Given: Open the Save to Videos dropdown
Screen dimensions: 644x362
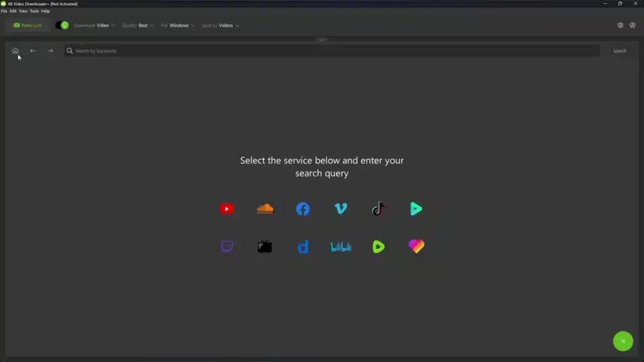Looking at the screenshot, I should (220, 26).
